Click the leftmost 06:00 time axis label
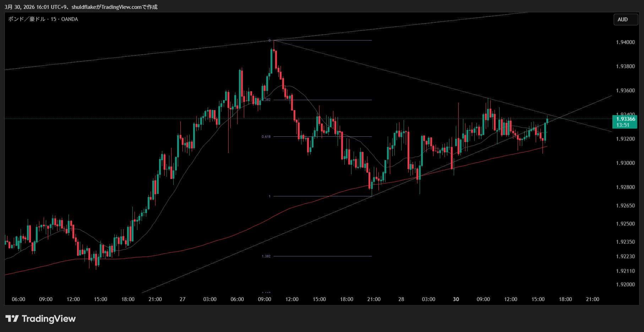The width and height of the screenshot is (644, 332). click(x=18, y=299)
